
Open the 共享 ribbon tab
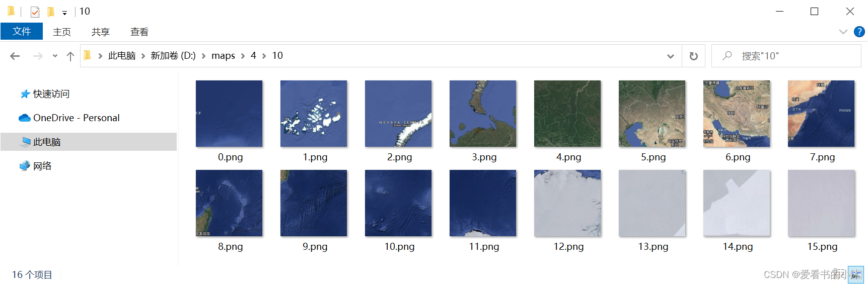(x=101, y=32)
